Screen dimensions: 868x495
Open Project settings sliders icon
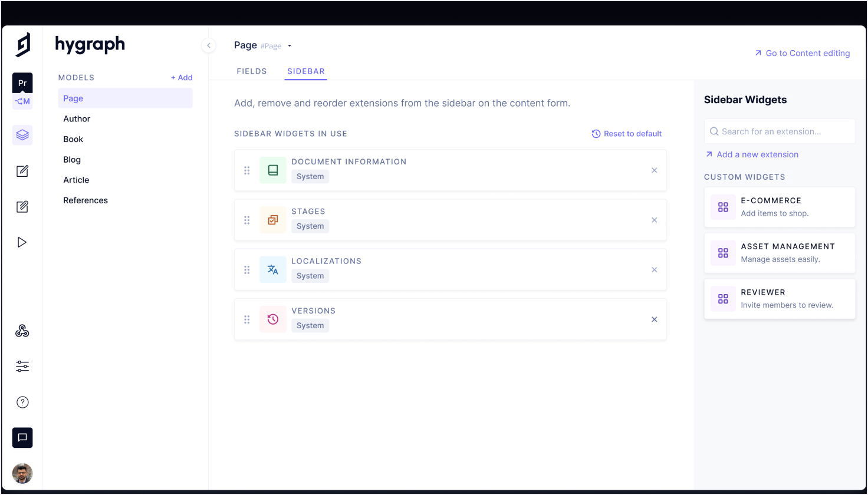pyautogui.click(x=22, y=367)
